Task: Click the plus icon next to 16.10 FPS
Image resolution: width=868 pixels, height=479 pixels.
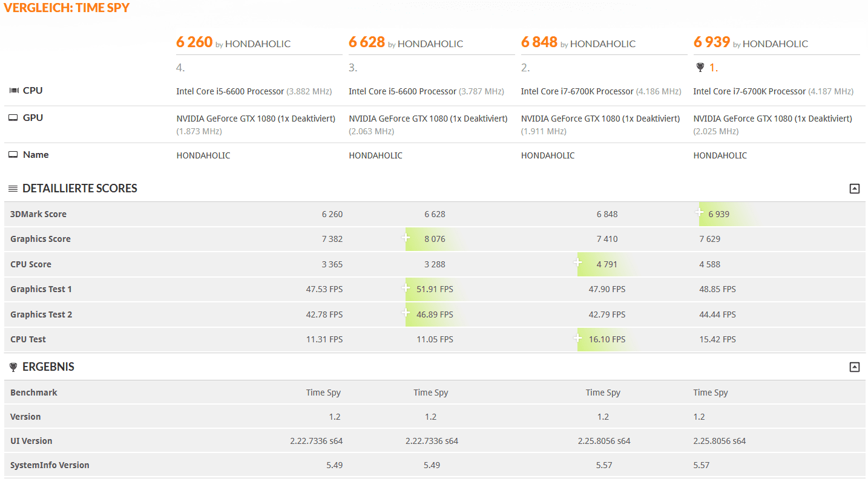Action: 578,338
